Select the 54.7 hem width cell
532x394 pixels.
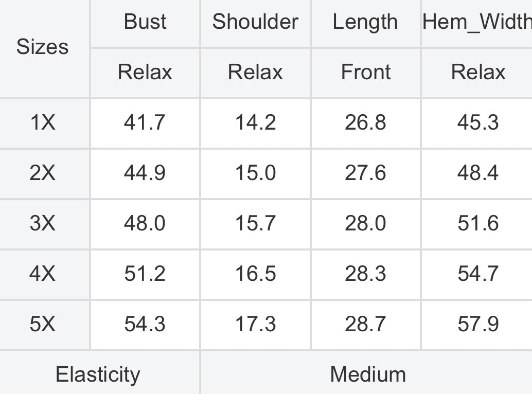pyautogui.click(x=477, y=274)
